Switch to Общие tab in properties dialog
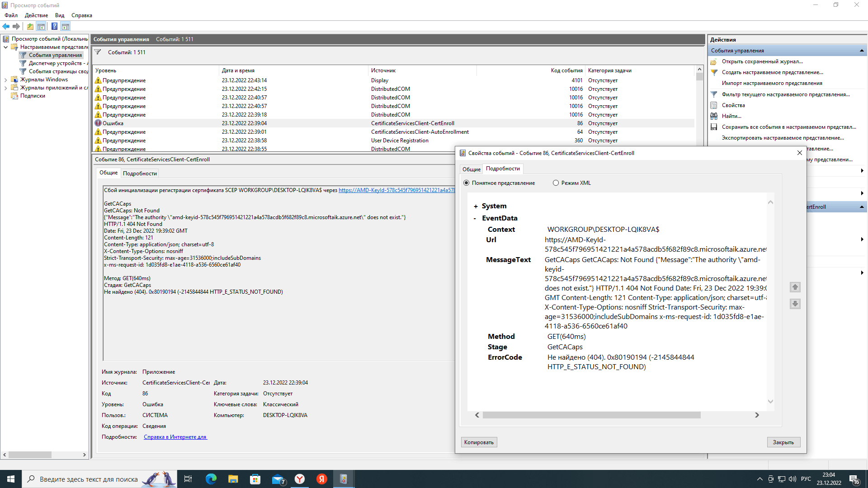Image resolution: width=868 pixels, height=488 pixels. point(471,169)
